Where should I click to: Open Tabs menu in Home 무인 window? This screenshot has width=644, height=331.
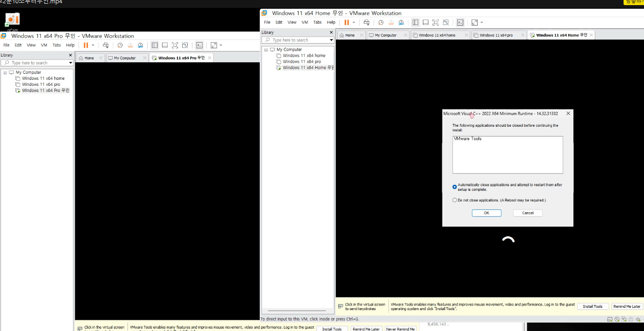(x=317, y=22)
